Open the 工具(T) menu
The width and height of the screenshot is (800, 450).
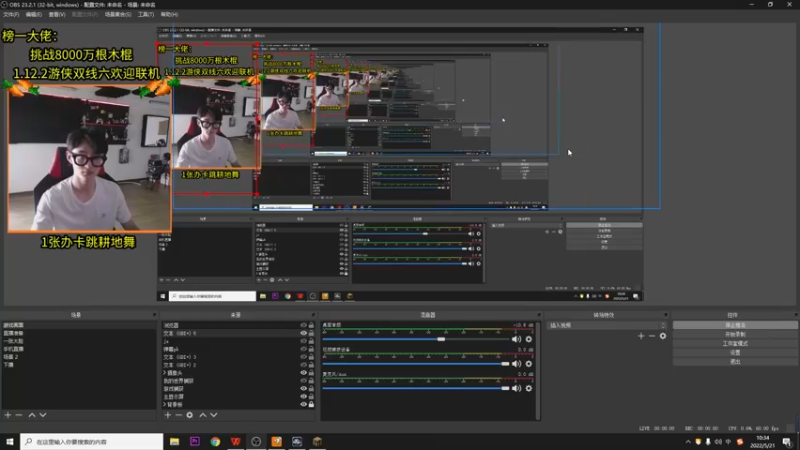pyautogui.click(x=146, y=15)
